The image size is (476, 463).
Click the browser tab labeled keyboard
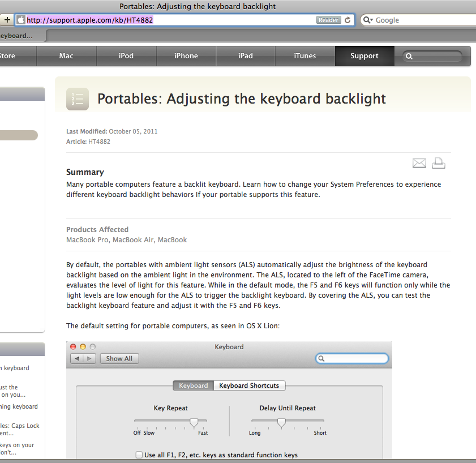(x=23, y=36)
